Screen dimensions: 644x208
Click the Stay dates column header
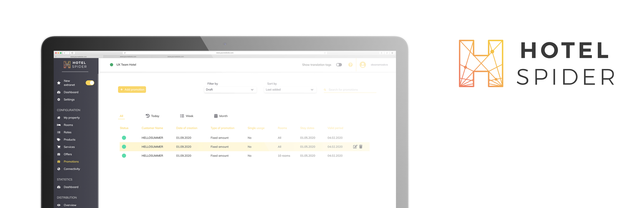(307, 128)
